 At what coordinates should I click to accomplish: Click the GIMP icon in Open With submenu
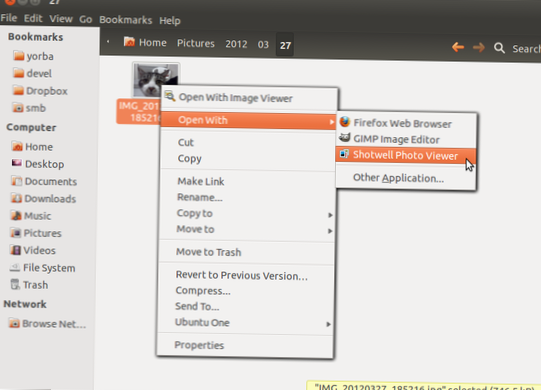(x=344, y=138)
